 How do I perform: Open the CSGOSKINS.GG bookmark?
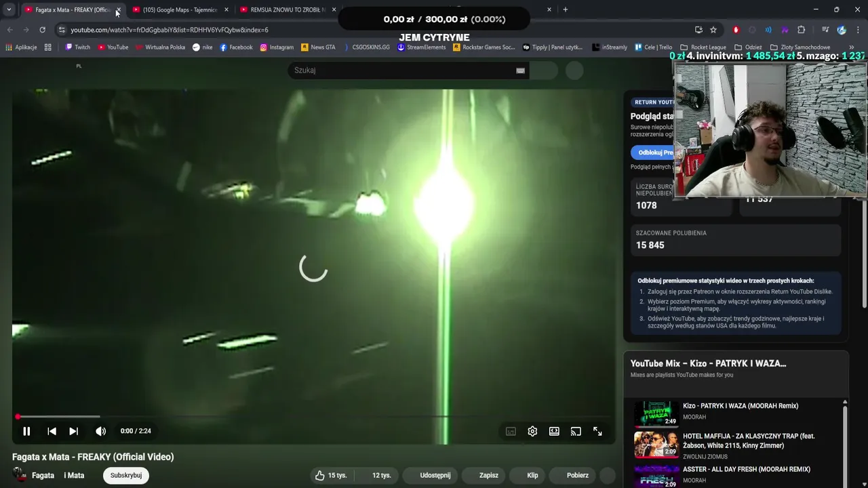pyautogui.click(x=367, y=47)
